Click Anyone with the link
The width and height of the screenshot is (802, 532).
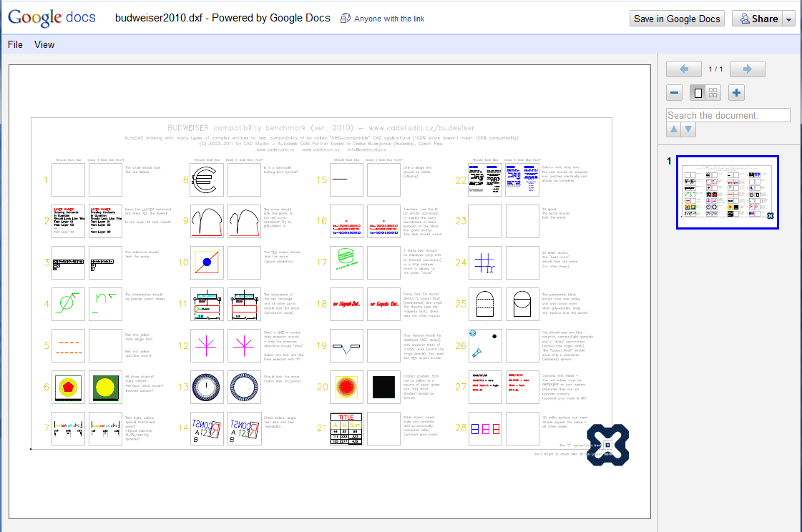pyautogui.click(x=389, y=19)
